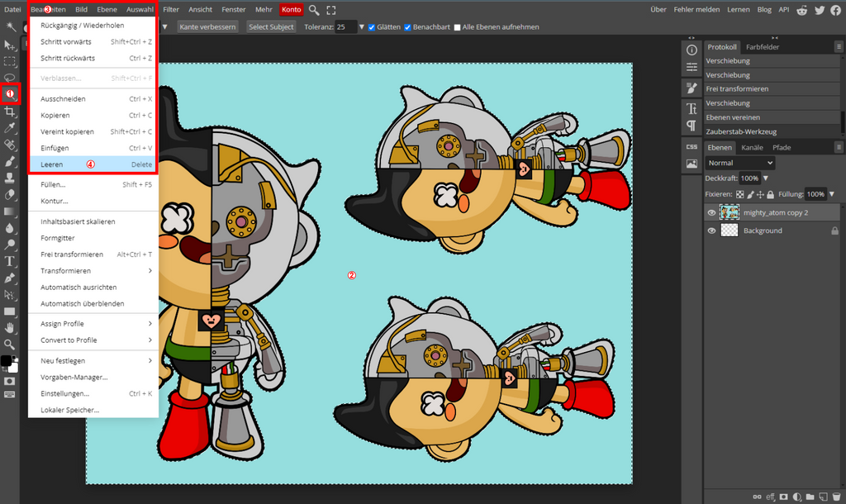Image resolution: width=846 pixels, height=504 pixels.
Task: Open the Toleranz dropdown arrow
Action: 362,27
